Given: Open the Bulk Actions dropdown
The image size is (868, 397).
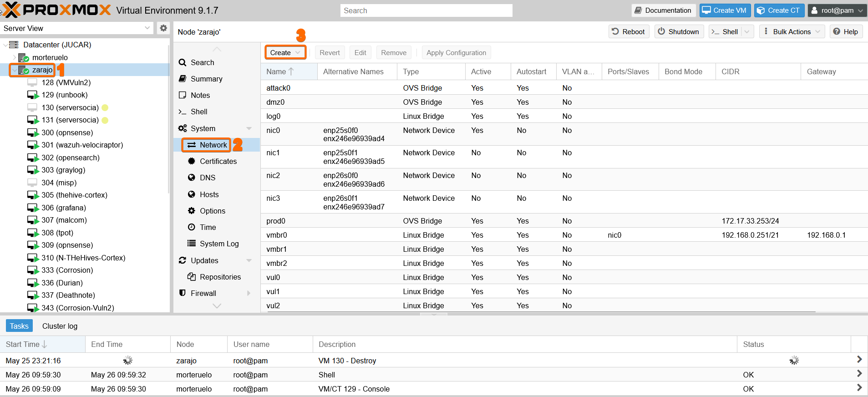Looking at the screenshot, I should pos(792,31).
